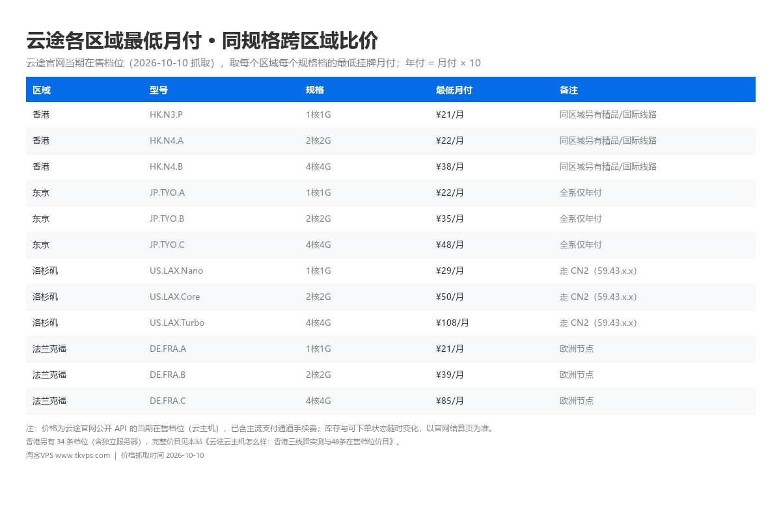Click model cell JP.TYO.A
This screenshot has width=781, height=532.
pyautogui.click(x=167, y=193)
